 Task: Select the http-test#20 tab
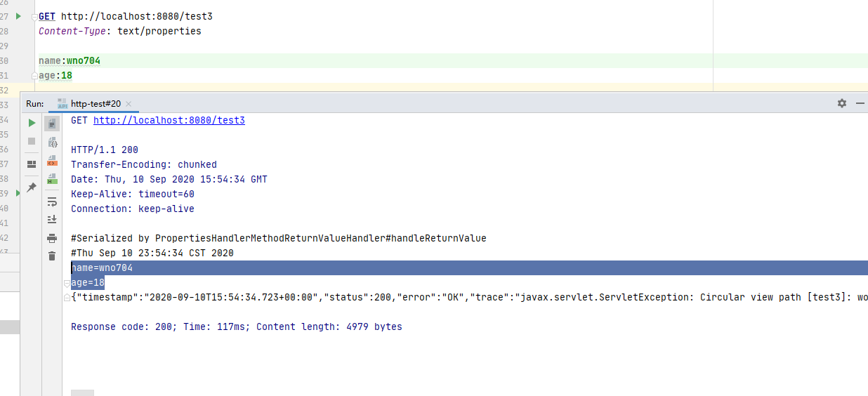[x=96, y=104]
